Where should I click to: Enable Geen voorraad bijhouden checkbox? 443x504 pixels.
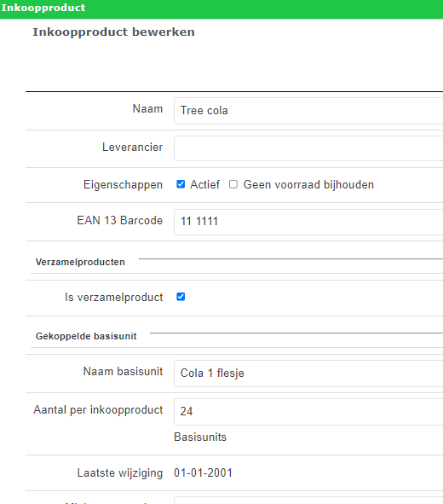(x=233, y=184)
